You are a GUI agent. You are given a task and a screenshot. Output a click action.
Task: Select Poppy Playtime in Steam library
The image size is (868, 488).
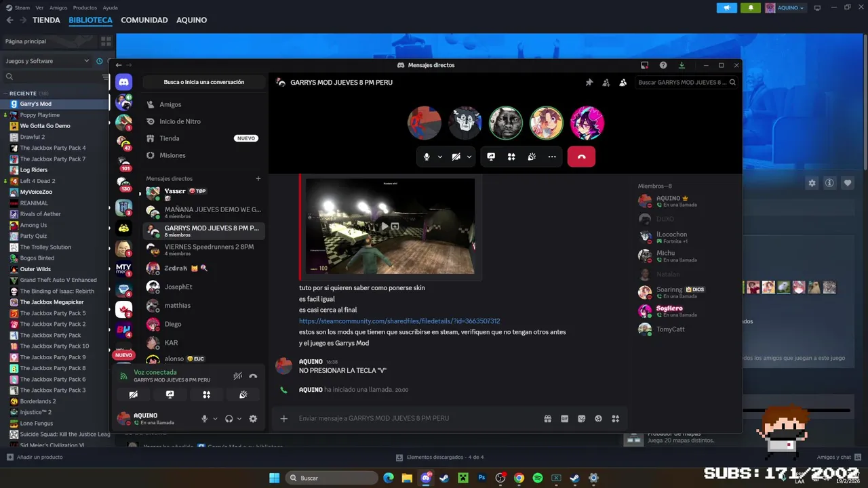[55, 115]
